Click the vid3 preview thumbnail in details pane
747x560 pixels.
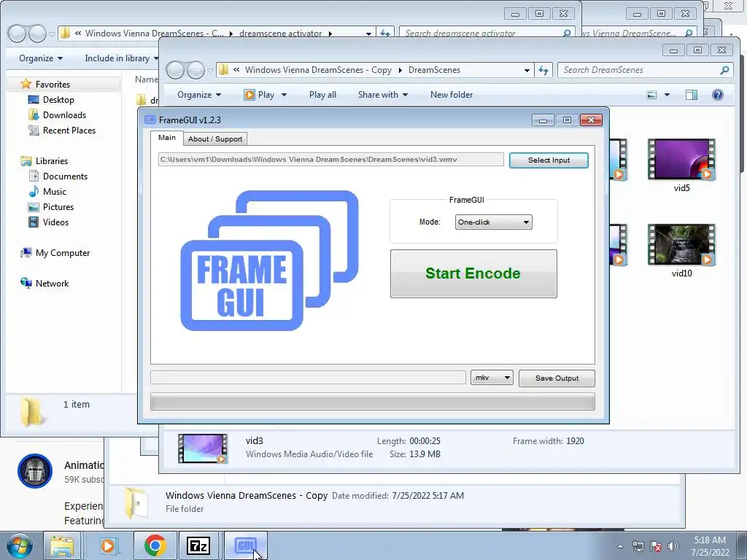[x=203, y=448]
